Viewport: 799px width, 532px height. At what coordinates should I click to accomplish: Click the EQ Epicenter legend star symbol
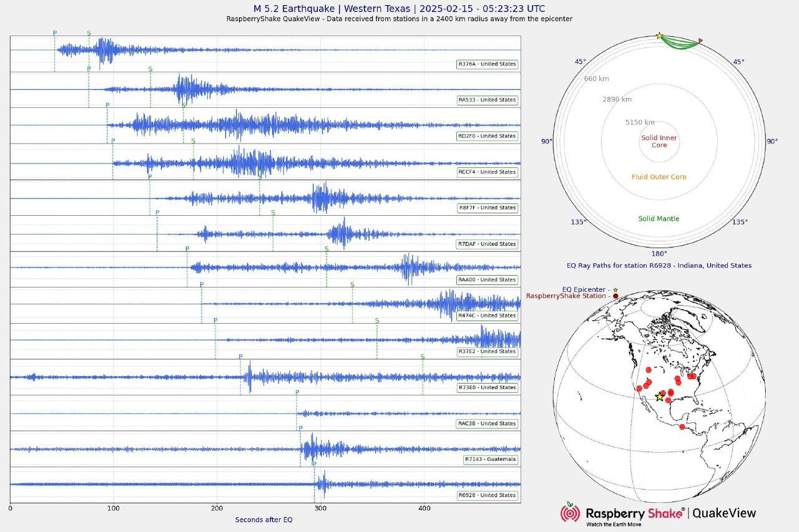coord(615,290)
